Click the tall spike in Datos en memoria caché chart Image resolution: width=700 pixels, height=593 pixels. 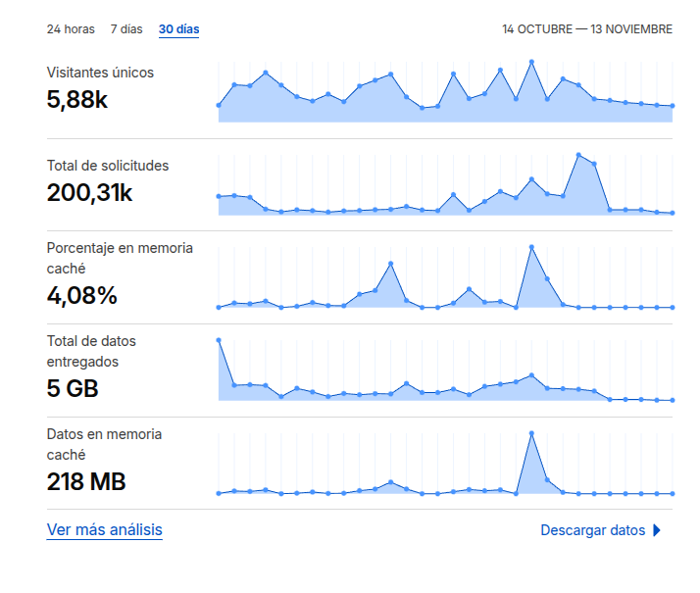click(531, 433)
